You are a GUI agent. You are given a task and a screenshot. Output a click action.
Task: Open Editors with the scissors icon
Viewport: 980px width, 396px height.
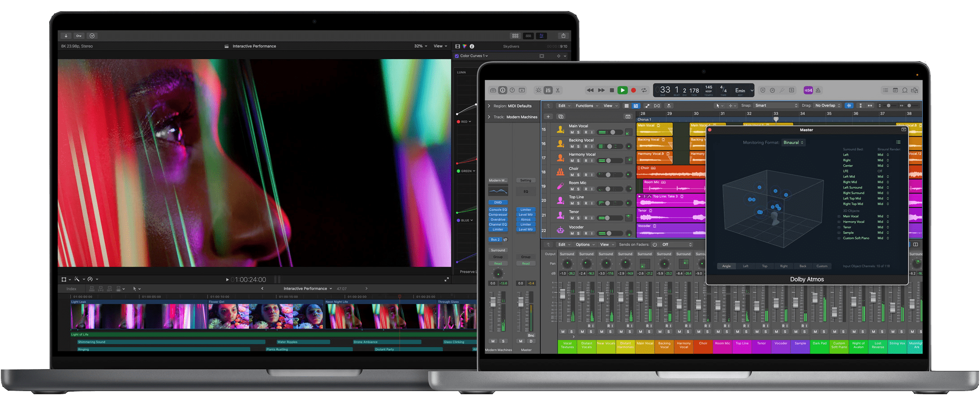pos(558,90)
